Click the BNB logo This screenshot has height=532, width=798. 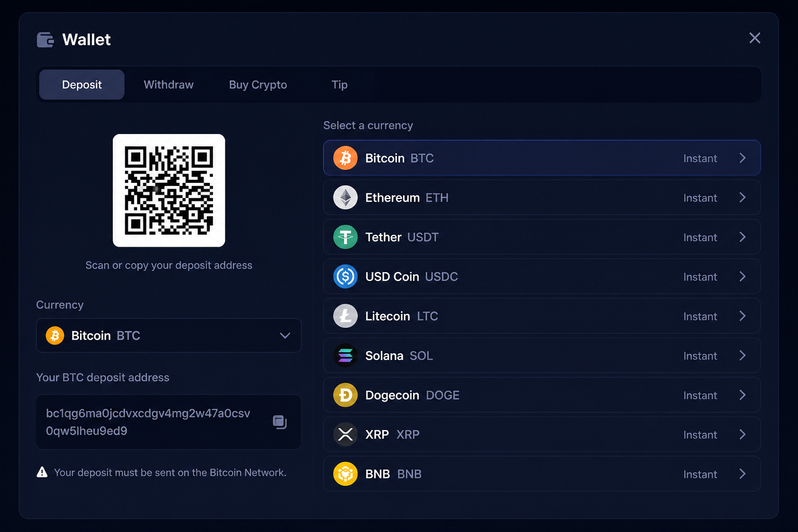click(345, 474)
